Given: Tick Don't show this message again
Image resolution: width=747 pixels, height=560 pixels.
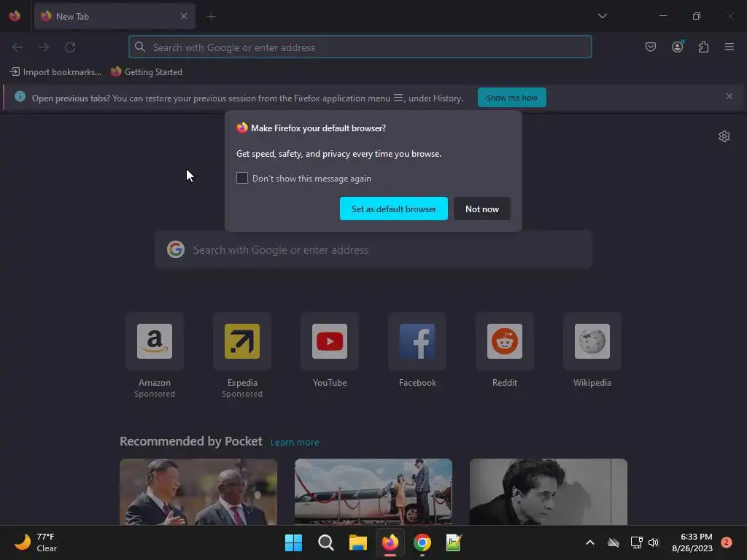Looking at the screenshot, I should pos(242,178).
